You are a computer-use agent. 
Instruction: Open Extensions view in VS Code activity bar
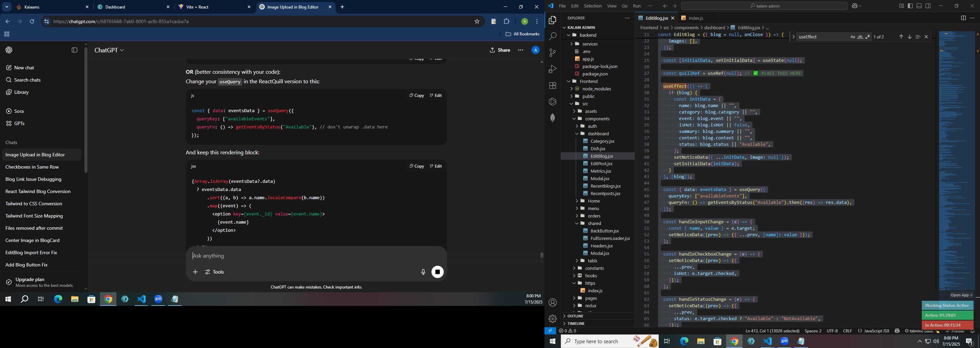(552, 86)
